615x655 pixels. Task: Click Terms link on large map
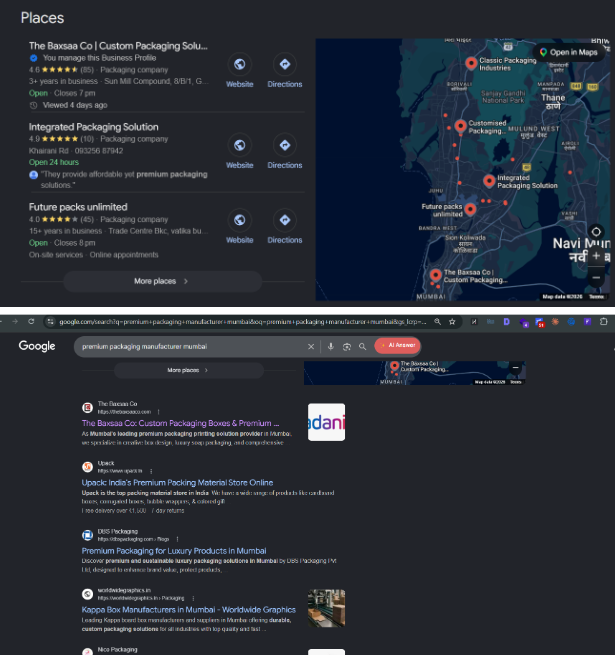point(596,297)
